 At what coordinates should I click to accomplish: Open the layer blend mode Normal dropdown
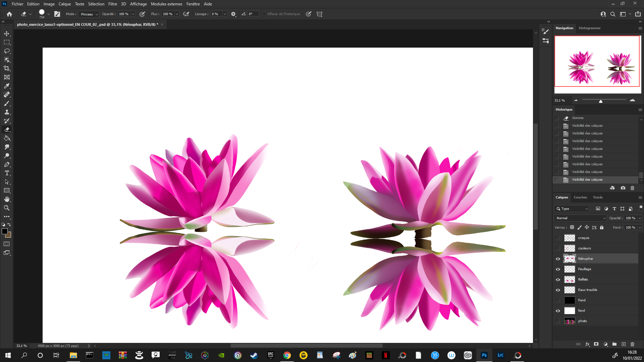(x=581, y=218)
